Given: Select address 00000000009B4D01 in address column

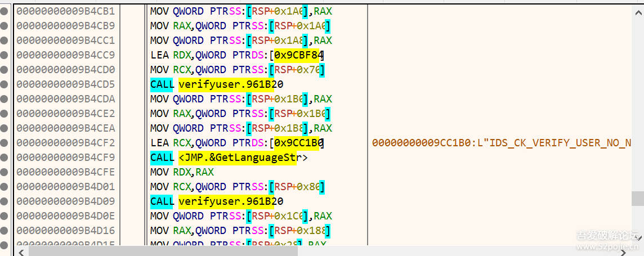Looking at the screenshot, I should click(x=65, y=187).
